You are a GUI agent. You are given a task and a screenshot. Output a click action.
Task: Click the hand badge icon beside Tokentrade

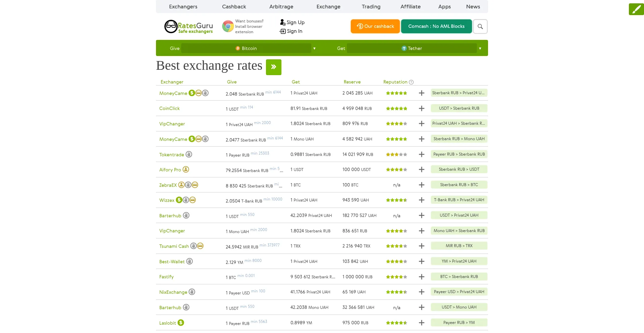point(189,155)
